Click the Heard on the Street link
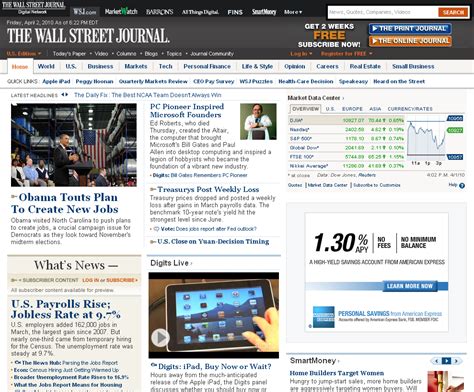The width and height of the screenshot is (474, 392). 399,81
